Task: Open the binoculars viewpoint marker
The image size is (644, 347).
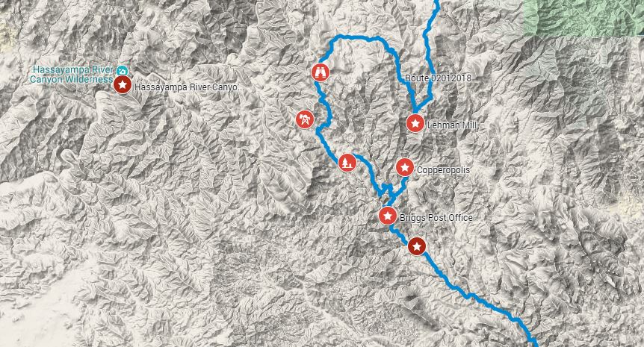Action: (321, 72)
